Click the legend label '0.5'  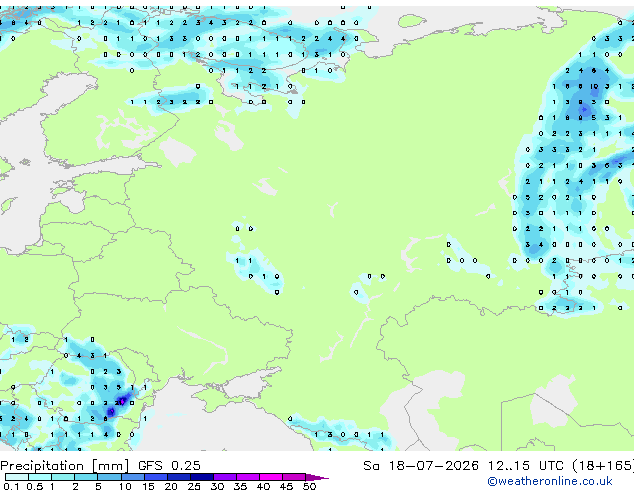(35, 486)
